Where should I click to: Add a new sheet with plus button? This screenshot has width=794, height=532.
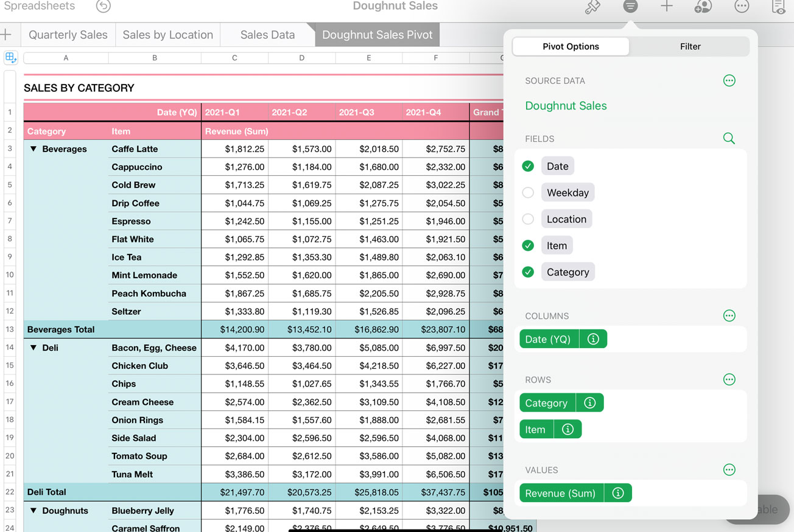[7, 35]
